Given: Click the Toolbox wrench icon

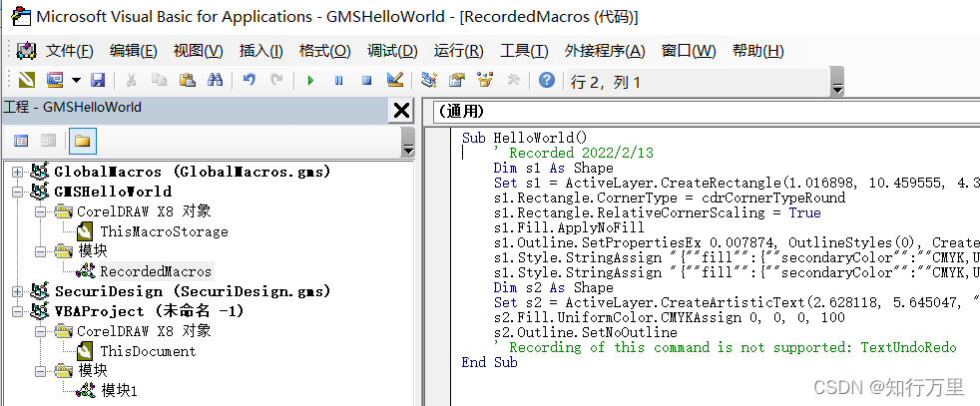Looking at the screenshot, I should coord(513,80).
